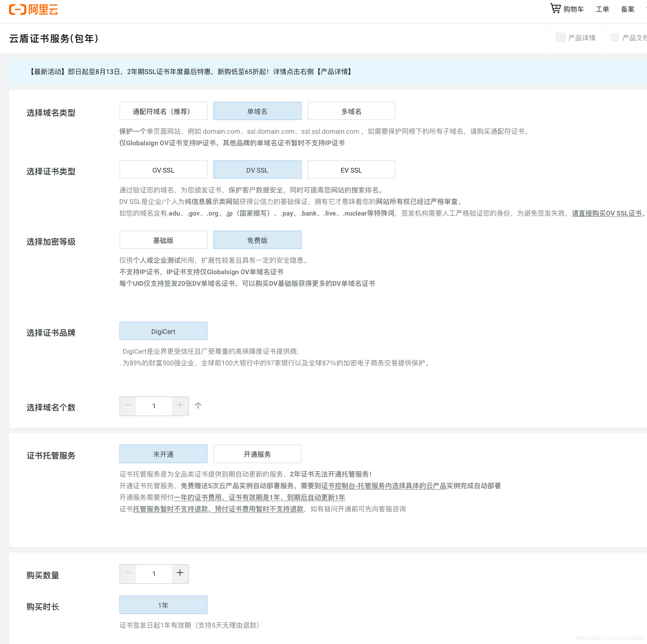Viewport: 647px width, 644px height.
Task: Click the 托管服务暂时不支持退款 underlined text
Action: click(171, 509)
